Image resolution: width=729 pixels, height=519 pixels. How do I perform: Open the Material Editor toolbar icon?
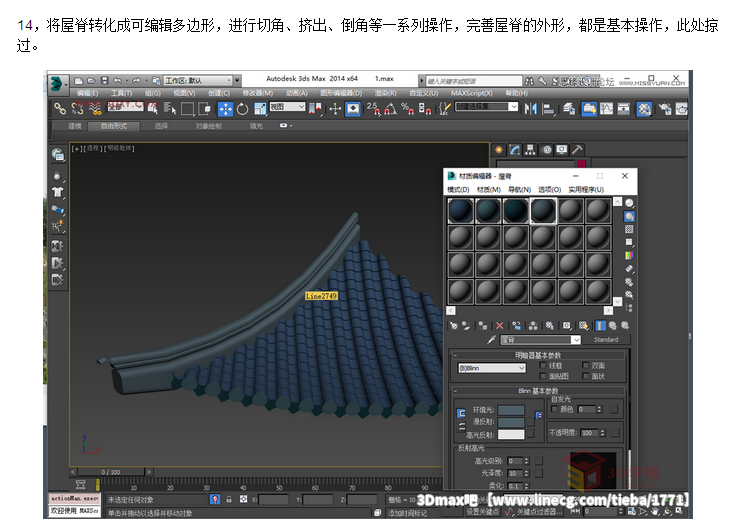pos(644,109)
